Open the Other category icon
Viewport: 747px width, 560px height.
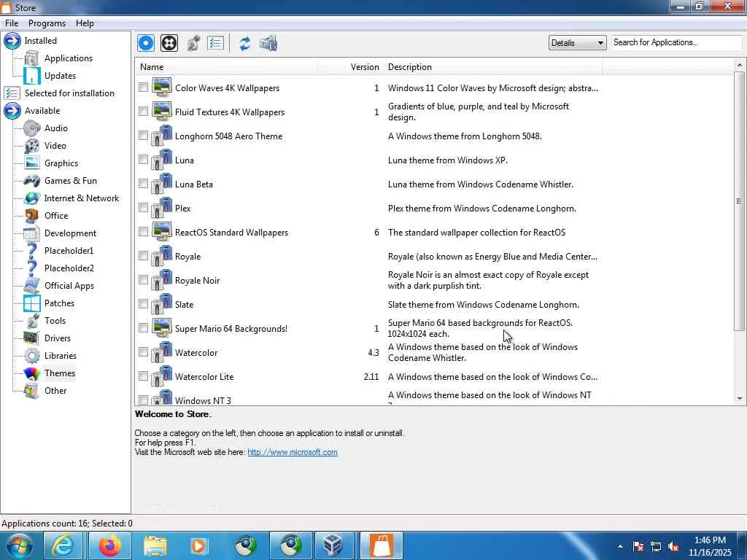tap(32, 391)
